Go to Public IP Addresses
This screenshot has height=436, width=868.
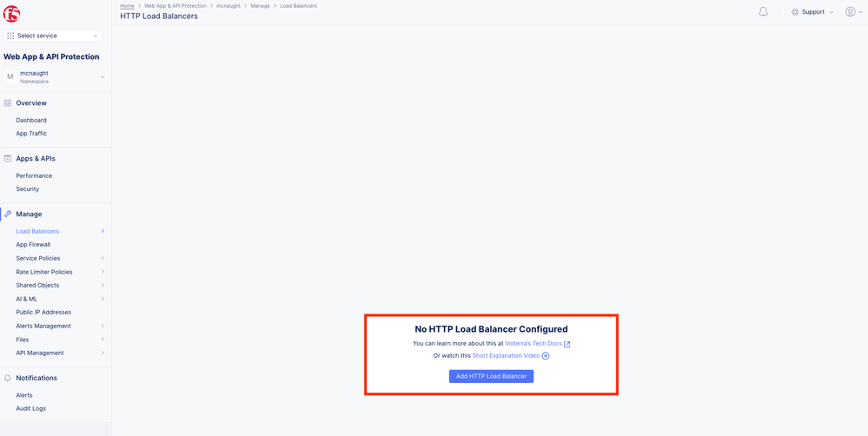click(x=43, y=312)
